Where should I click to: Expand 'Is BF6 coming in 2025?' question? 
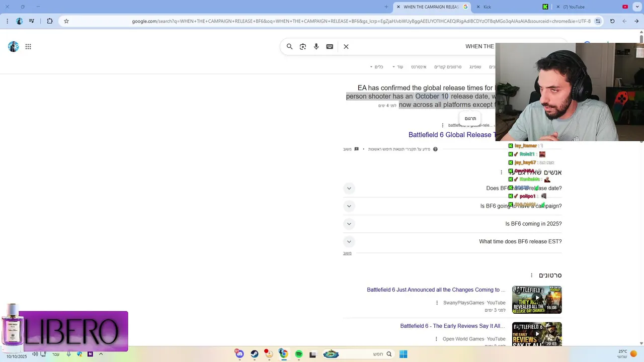coord(452,224)
